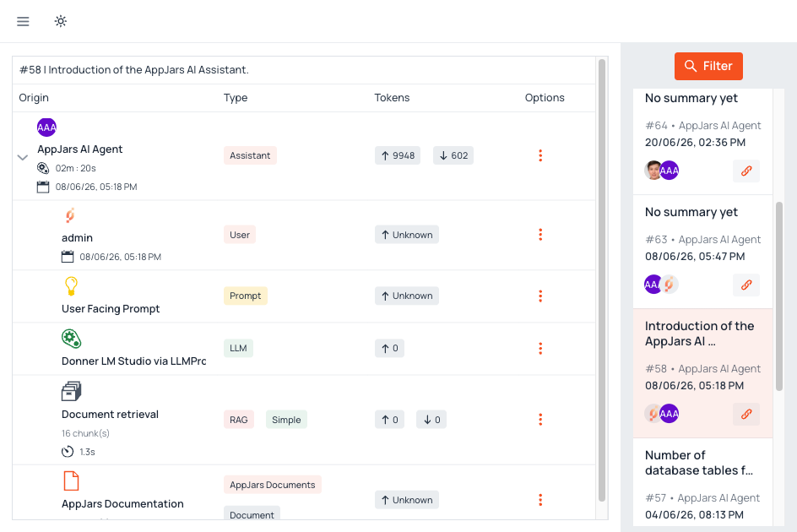This screenshot has height=532, width=797.
Task: Click the Type column header
Action: pyautogui.click(x=236, y=98)
